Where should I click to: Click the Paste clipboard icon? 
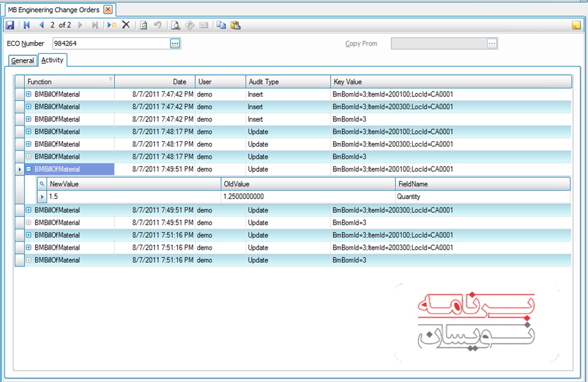click(x=235, y=25)
